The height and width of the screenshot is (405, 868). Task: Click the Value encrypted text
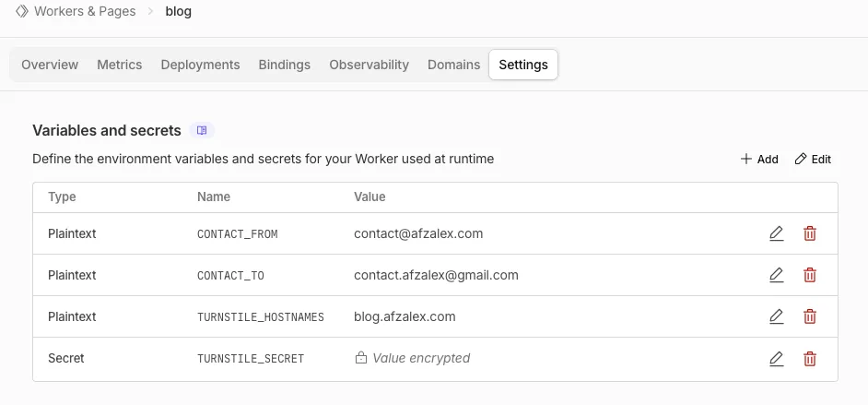tap(421, 359)
